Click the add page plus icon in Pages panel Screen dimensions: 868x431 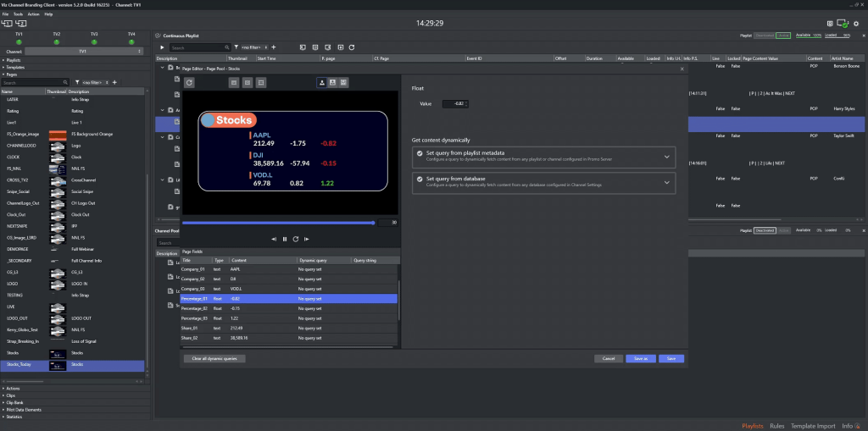114,83
